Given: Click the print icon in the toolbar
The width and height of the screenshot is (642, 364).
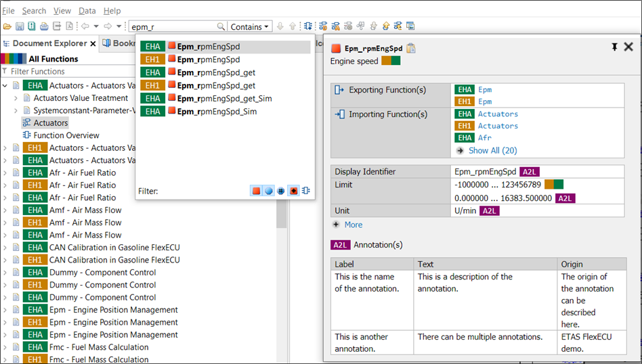Looking at the screenshot, I should (x=44, y=26).
